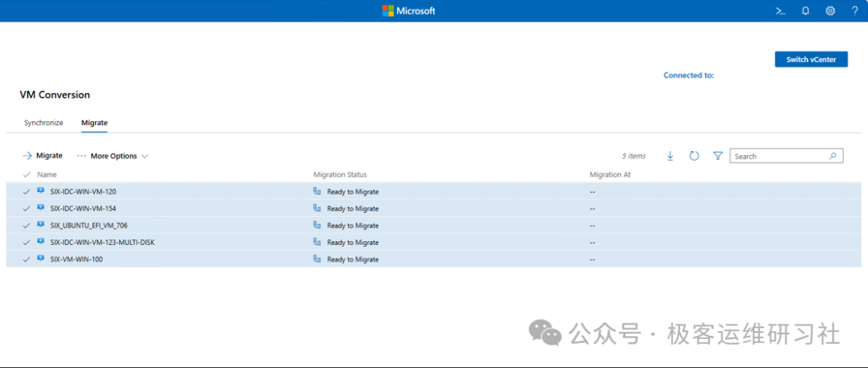Open the Cloud Shell terminal icon

pyautogui.click(x=780, y=11)
